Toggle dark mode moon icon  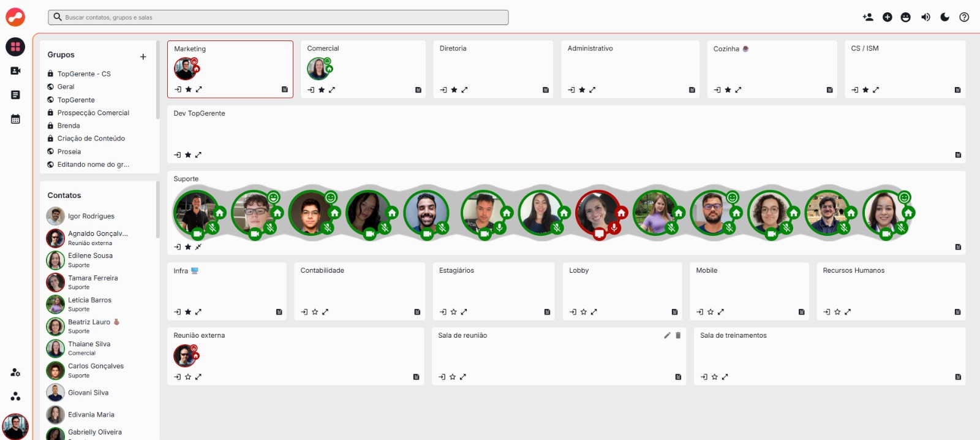click(x=944, y=17)
